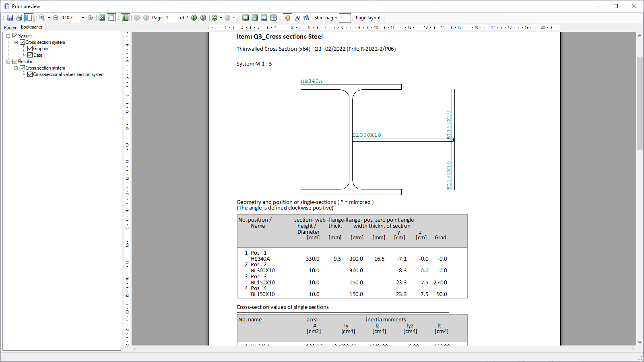
Task: Click the zoom in magnifier icon
Action: click(x=42, y=18)
